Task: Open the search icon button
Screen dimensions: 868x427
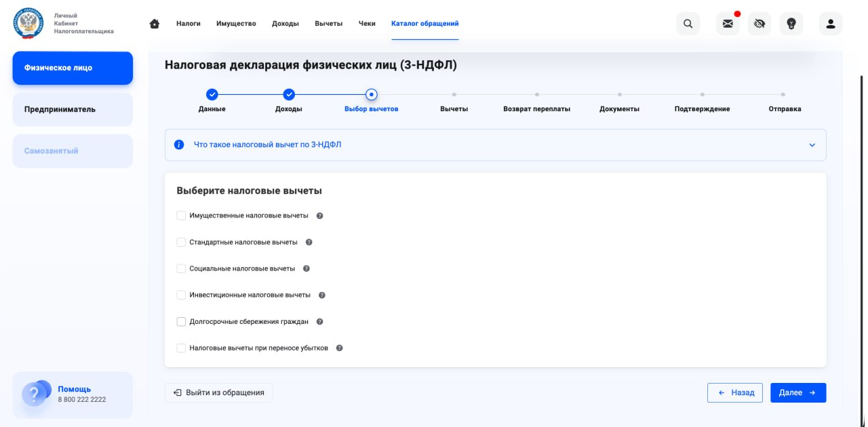Action: click(x=688, y=24)
